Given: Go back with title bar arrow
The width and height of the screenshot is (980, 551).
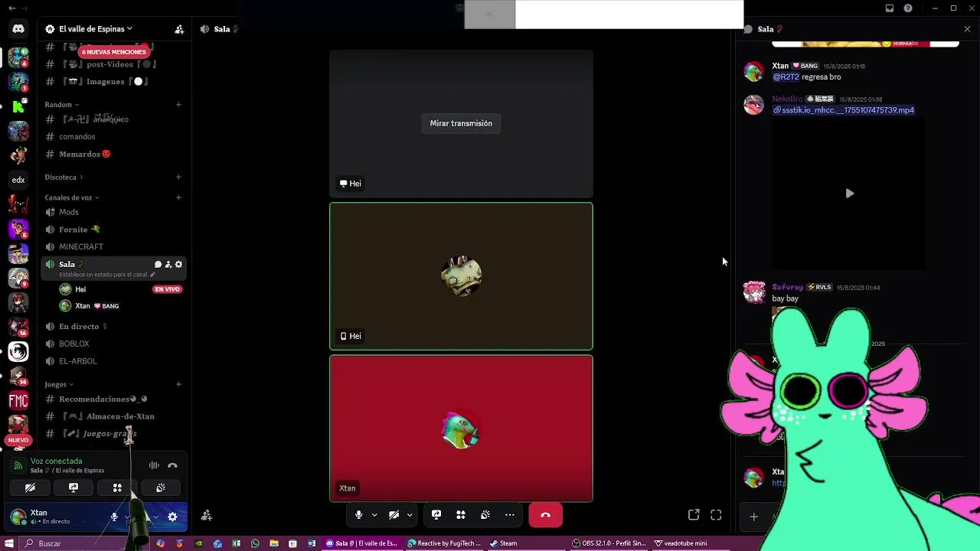Looking at the screenshot, I should tap(11, 8).
